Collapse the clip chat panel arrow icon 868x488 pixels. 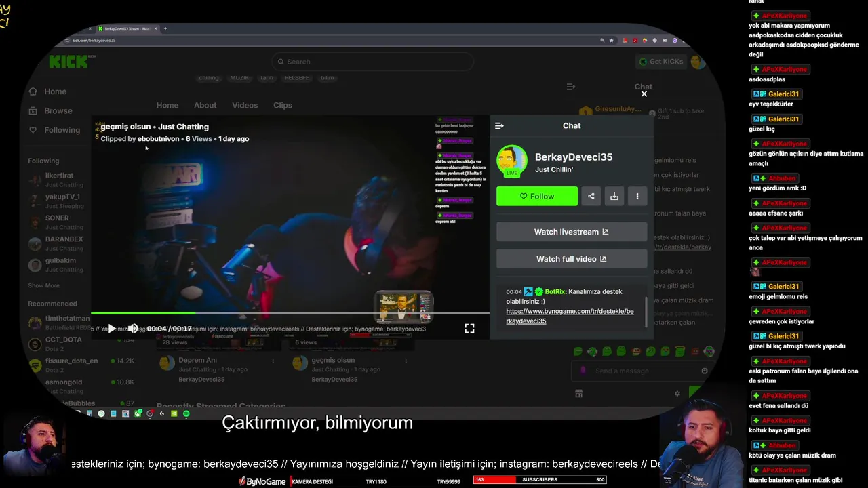(x=499, y=125)
